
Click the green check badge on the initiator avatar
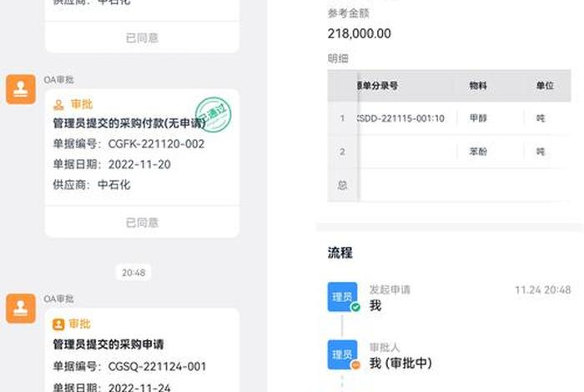[355, 307]
